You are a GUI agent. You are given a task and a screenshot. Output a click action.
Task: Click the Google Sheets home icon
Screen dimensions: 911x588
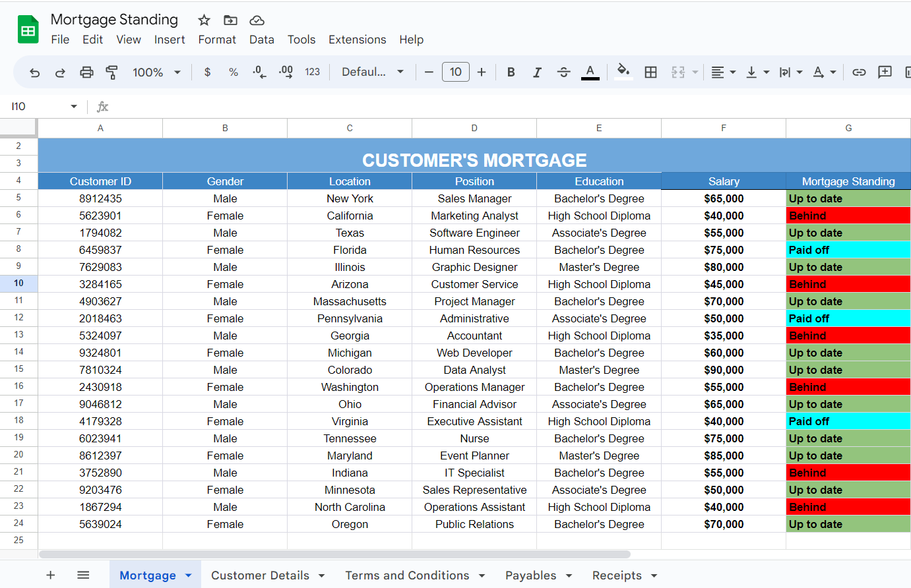[28, 30]
